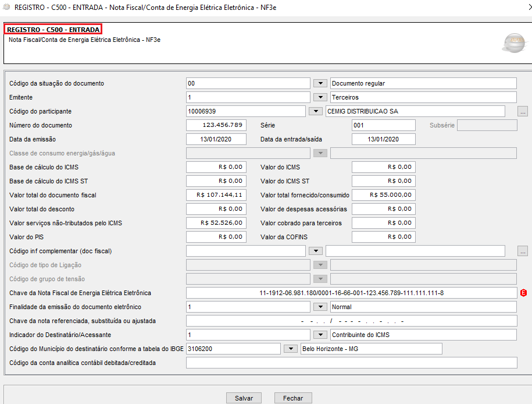Expand the Código do participante dropdown
The width and height of the screenshot is (532, 404).
[x=315, y=111]
